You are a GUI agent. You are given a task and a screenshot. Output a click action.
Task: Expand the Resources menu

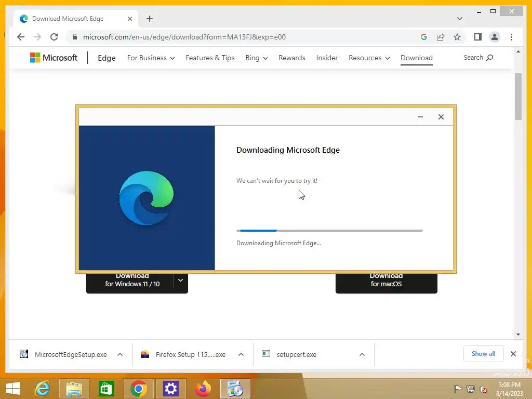[369, 58]
